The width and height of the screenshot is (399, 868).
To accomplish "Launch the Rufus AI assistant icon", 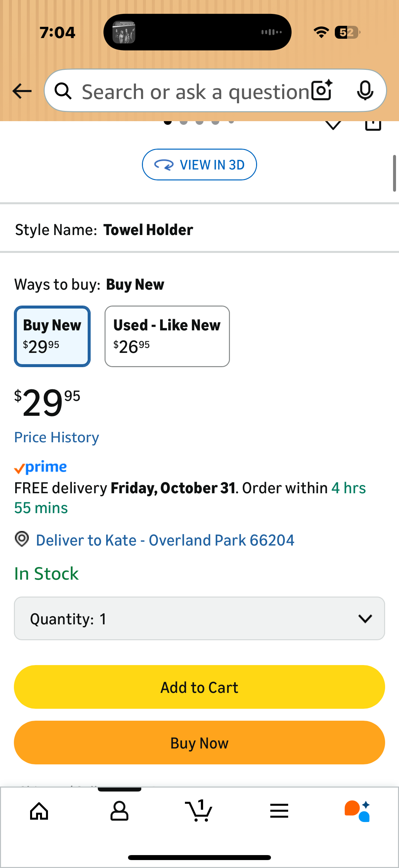I will click(x=358, y=811).
